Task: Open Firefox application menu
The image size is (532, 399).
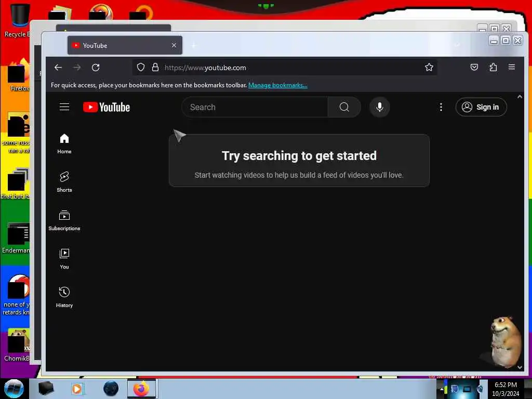Action: click(512, 67)
